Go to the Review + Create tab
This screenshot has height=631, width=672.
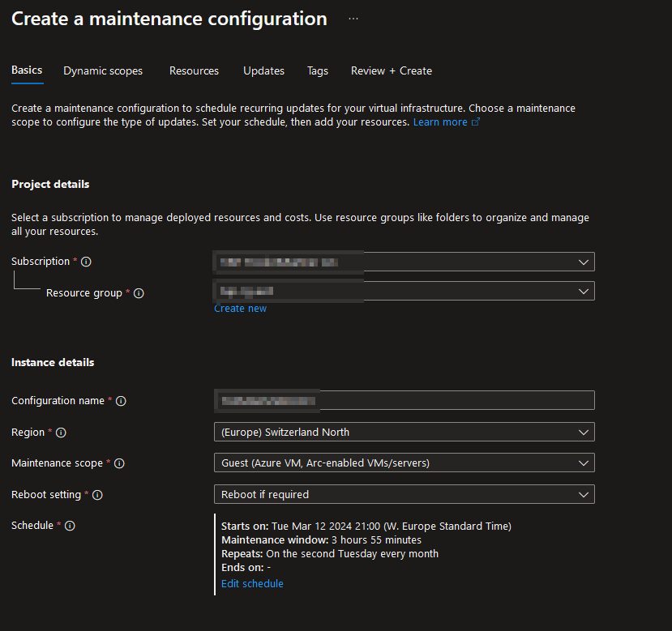point(392,70)
